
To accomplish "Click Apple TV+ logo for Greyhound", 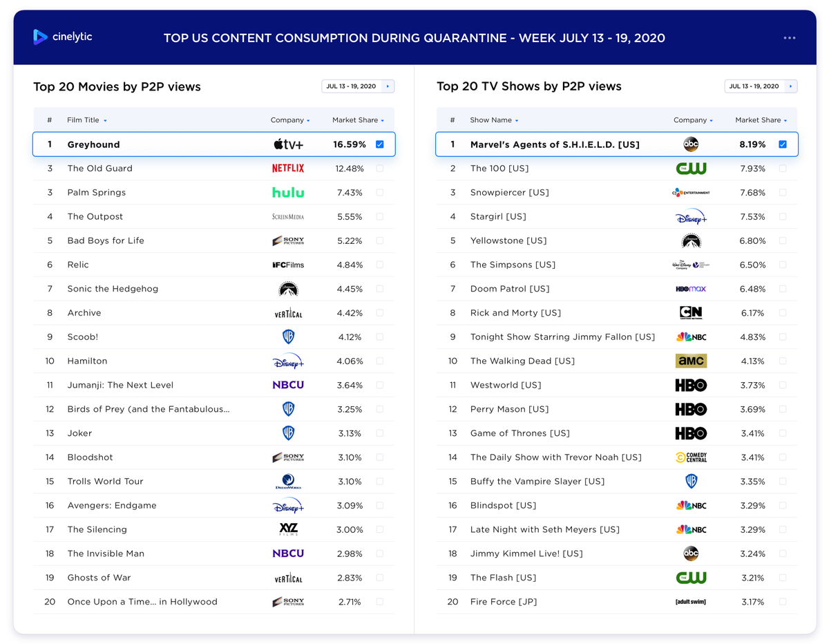I will coord(288,144).
